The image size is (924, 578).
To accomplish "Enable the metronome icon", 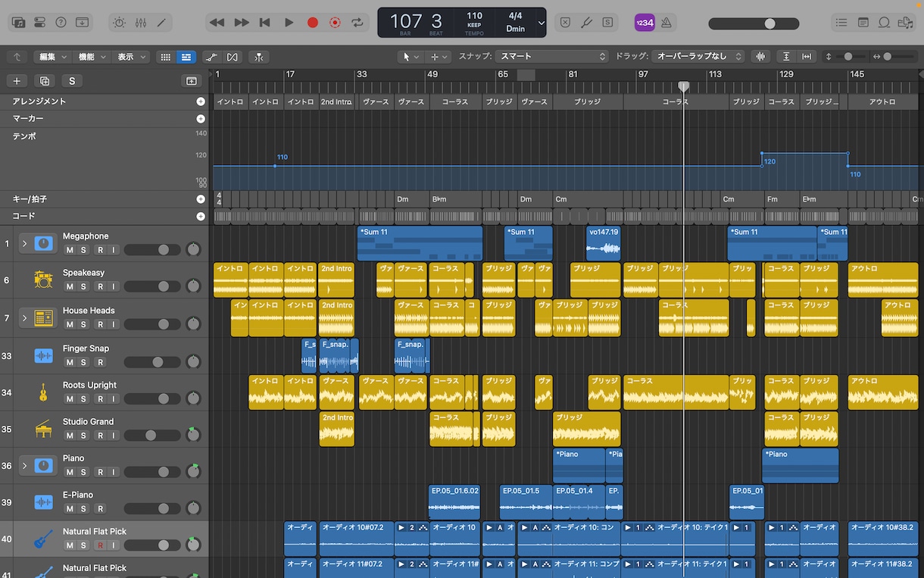I will pos(666,22).
